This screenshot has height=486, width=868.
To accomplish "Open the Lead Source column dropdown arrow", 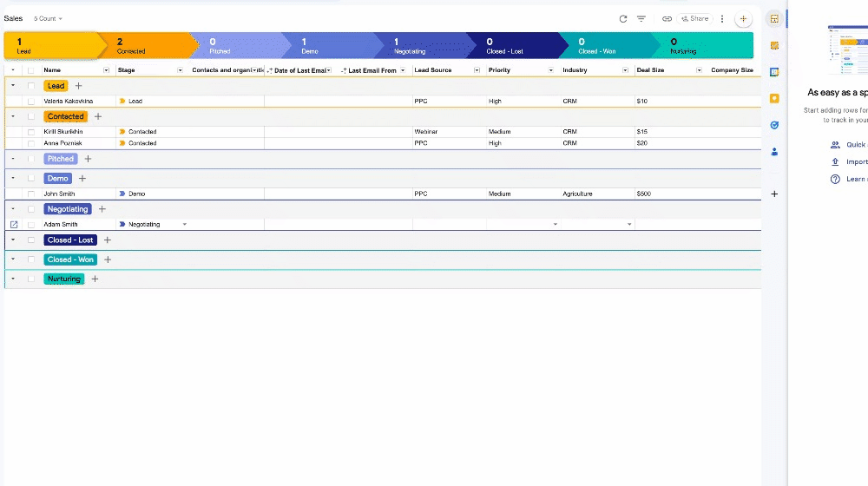I will click(477, 70).
